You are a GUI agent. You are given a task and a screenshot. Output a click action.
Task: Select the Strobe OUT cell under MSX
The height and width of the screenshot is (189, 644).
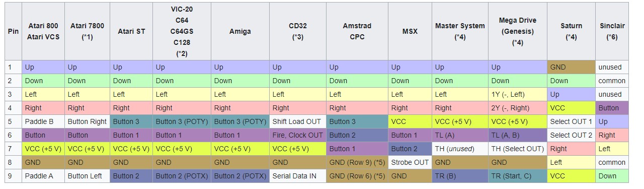410,162
